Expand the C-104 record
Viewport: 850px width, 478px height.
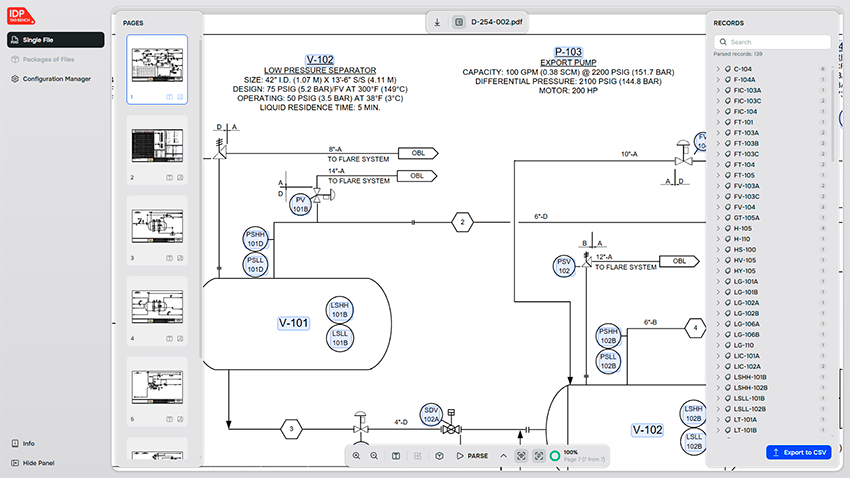tap(718, 68)
